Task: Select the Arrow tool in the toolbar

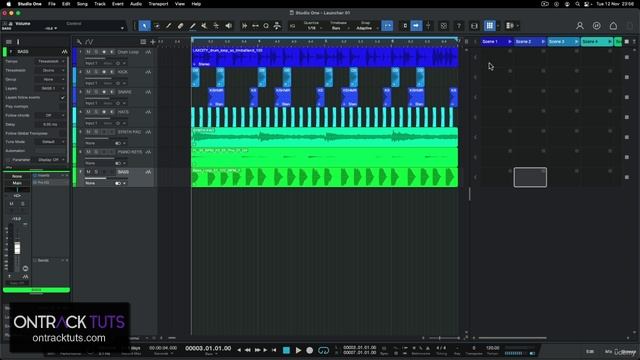Action: [144, 26]
